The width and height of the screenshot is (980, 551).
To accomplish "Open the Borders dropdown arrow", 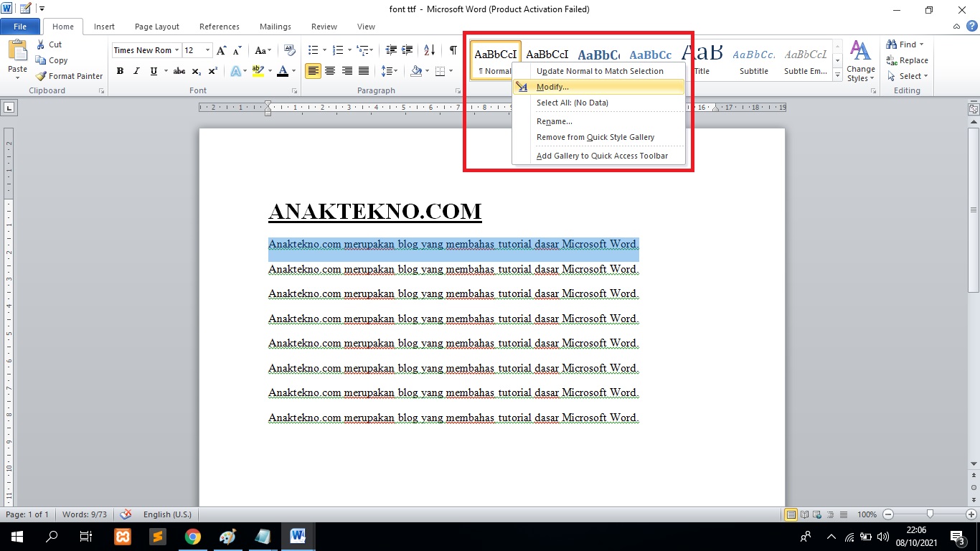I will pos(450,71).
